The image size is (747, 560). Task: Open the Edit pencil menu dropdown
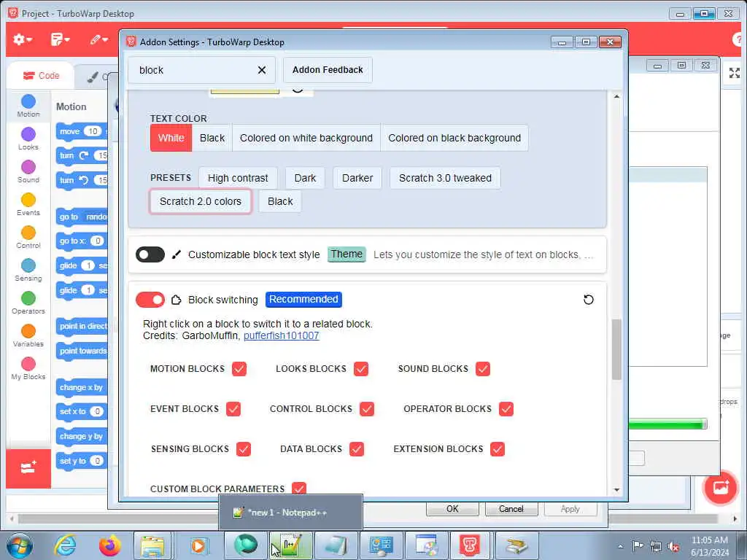pyautogui.click(x=99, y=39)
